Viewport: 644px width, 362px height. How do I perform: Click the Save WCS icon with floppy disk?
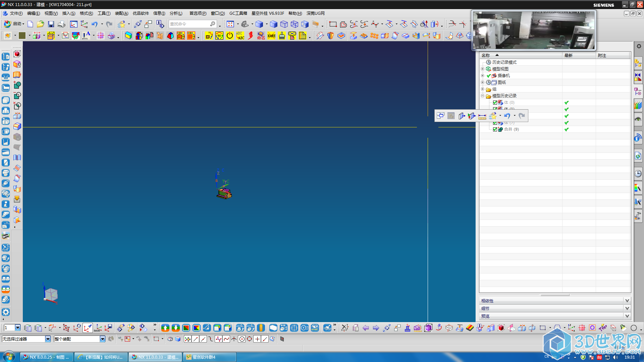108,328
